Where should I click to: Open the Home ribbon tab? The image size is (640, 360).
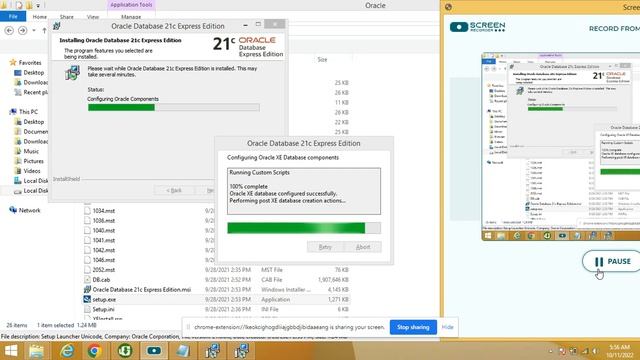[40, 17]
